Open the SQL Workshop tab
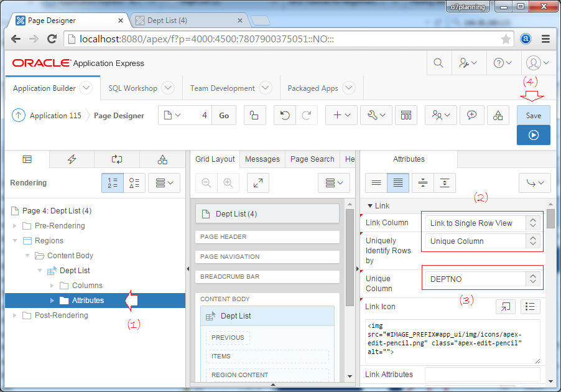561x392 pixels. point(132,88)
